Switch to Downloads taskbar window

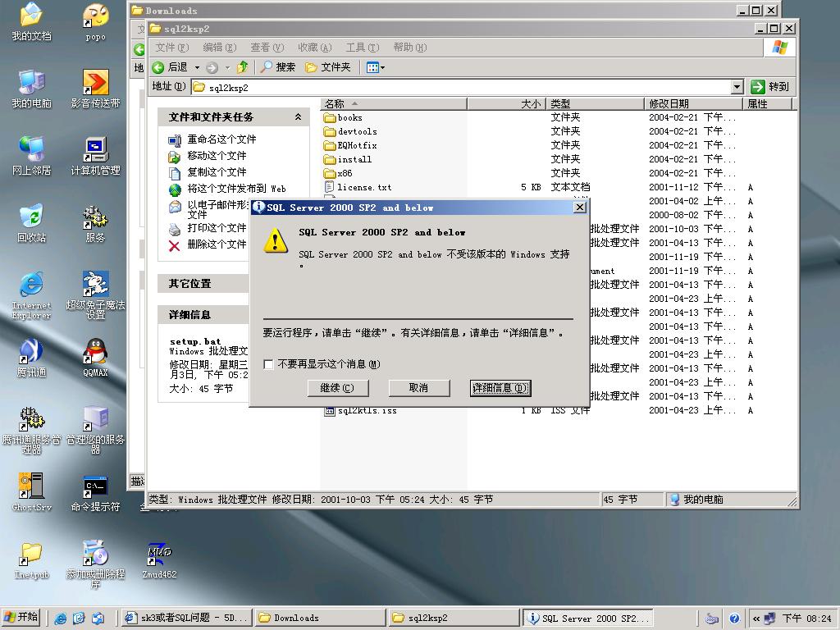pos(321,618)
